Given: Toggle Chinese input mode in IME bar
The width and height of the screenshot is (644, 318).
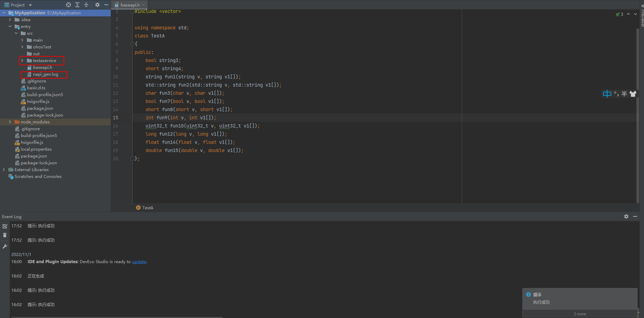Looking at the screenshot, I should pos(607,94).
